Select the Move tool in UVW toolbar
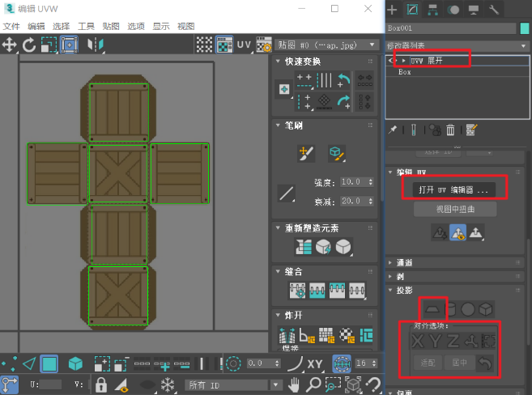 click(10, 45)
